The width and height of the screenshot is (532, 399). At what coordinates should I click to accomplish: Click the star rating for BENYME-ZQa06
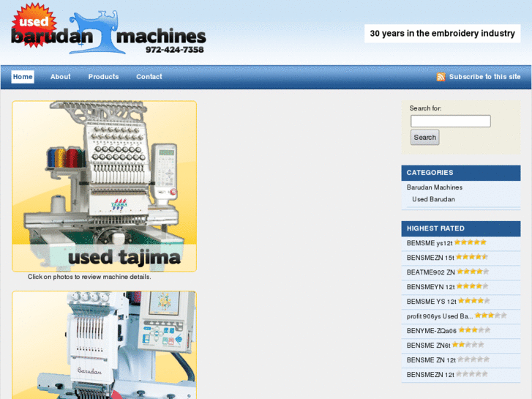[x=474, y=329]
